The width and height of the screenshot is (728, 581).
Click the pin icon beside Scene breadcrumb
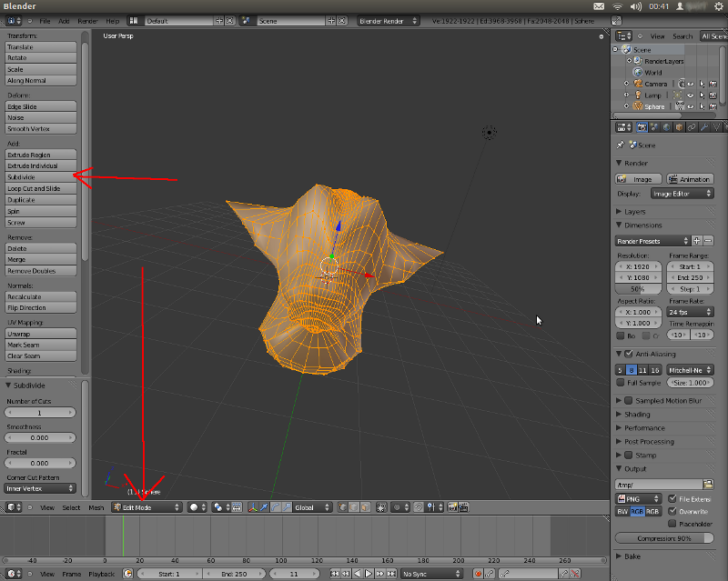pos(621,145)
